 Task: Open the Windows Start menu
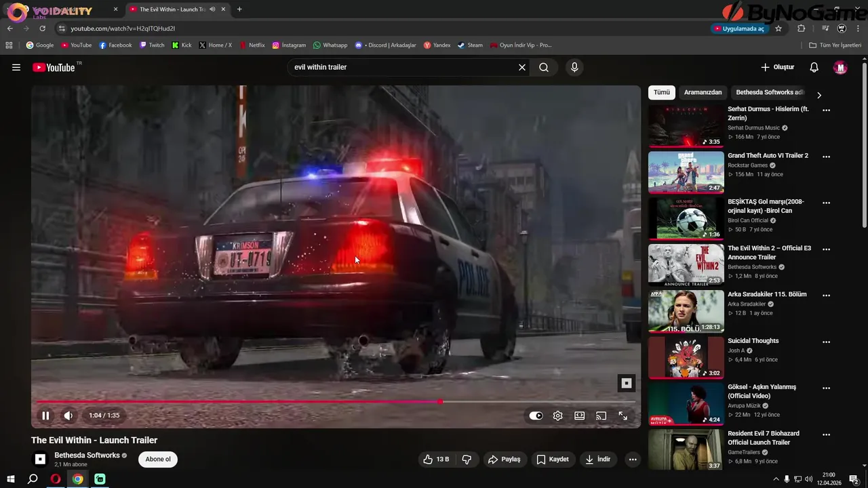pyautogui.click(x=11, y=479)
